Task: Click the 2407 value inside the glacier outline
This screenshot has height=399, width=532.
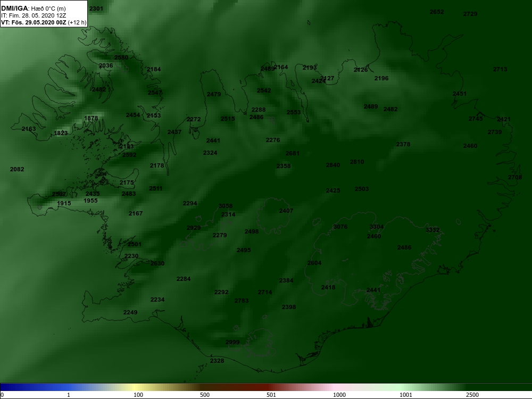Action: [x=286, y=211]
